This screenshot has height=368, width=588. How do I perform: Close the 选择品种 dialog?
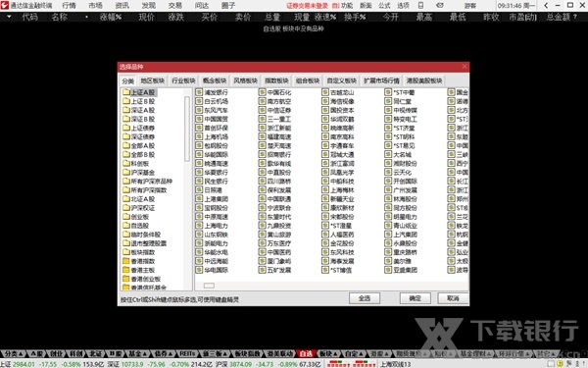point(465,67)
